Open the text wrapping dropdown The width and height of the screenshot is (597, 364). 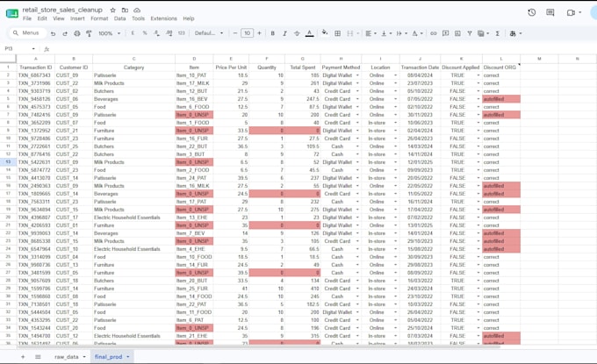(401, 33)
